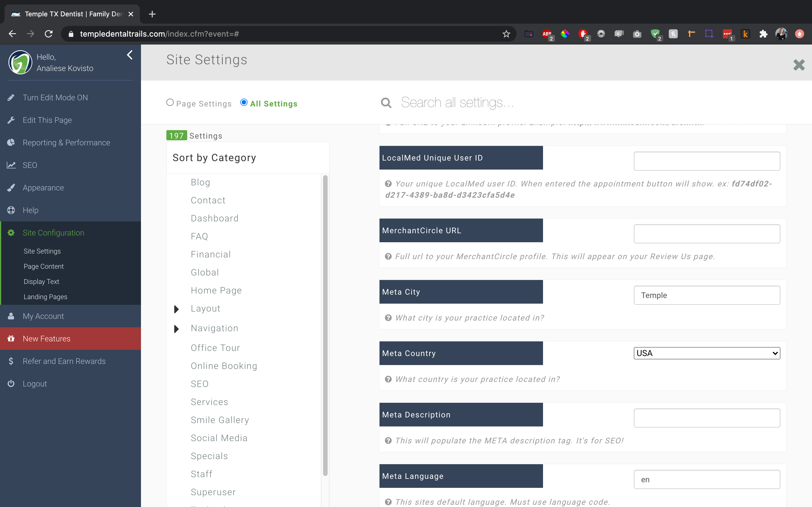Click the pie chart Reporting & Performance icon
The height and width of the screenshot is (507, 812).
tap(11, 143)
